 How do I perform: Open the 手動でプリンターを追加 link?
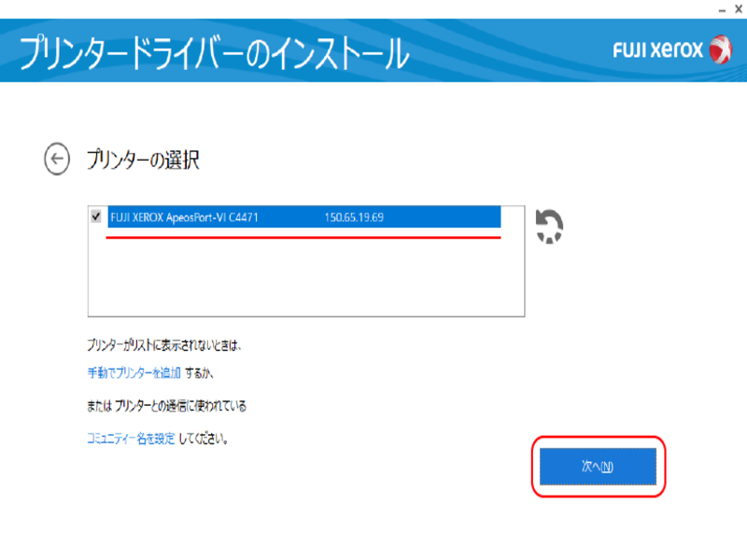[134, 372]
